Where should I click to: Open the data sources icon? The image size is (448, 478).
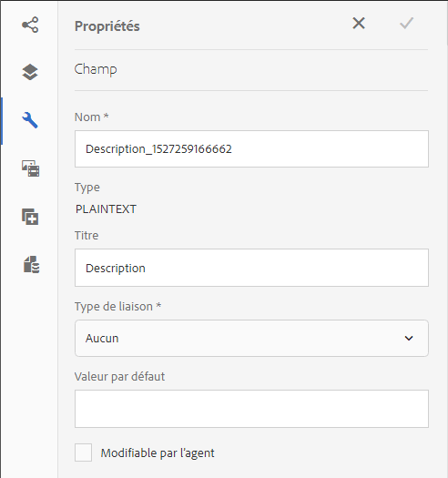click(31, 264)
